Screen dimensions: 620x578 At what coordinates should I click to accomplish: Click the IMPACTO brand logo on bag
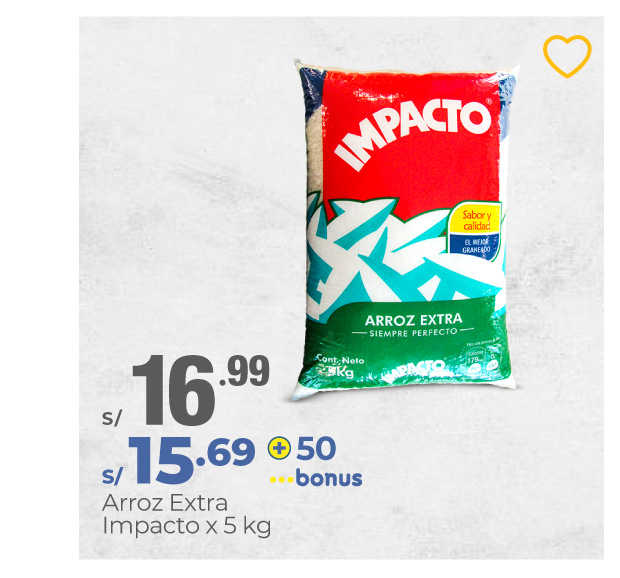pos(414,133)
